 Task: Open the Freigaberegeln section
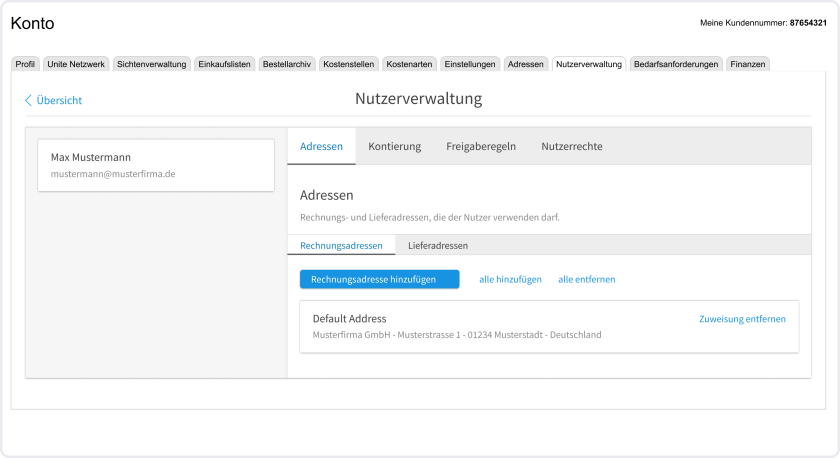pos(481,146)
